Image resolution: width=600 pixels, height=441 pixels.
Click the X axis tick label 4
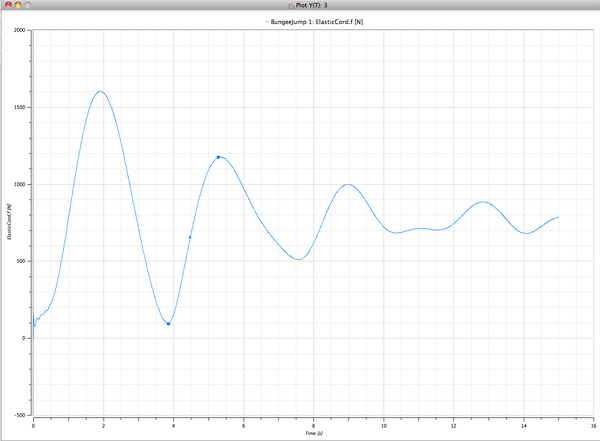pyautogui.click(x=173, y=426)
